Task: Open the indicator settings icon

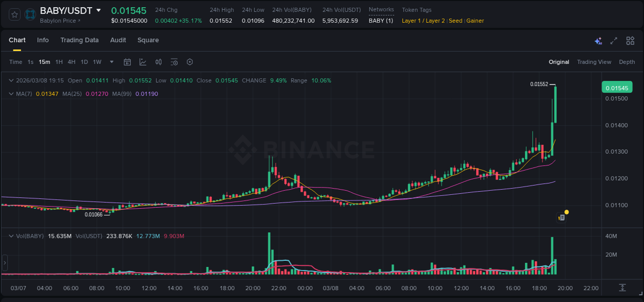Action: 174,62
